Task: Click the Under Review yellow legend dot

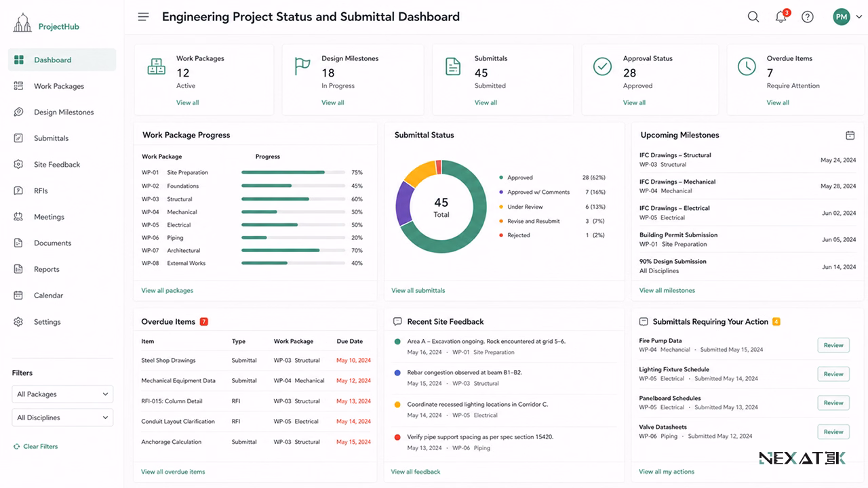Action: 501,207
